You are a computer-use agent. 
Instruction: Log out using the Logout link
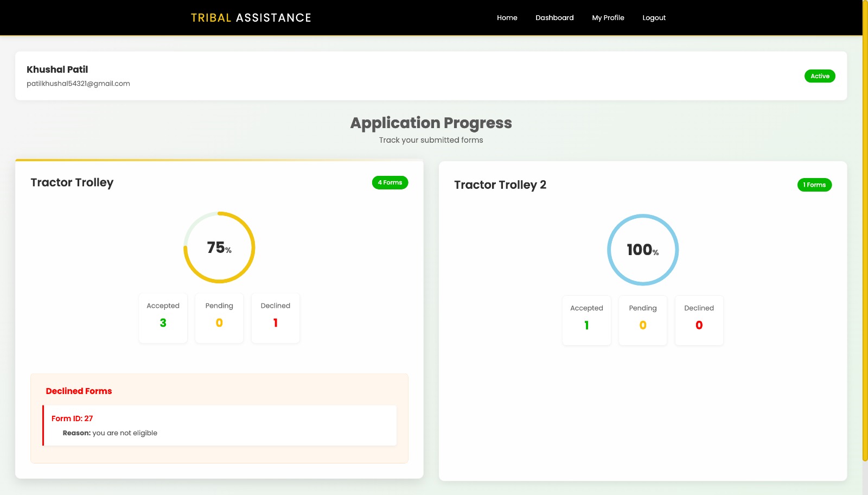tap(654, 18)
